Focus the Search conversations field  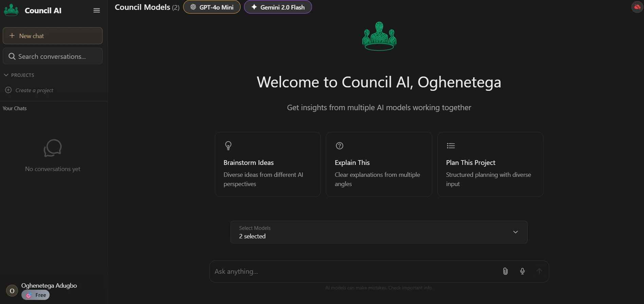(x=53, y=56)
